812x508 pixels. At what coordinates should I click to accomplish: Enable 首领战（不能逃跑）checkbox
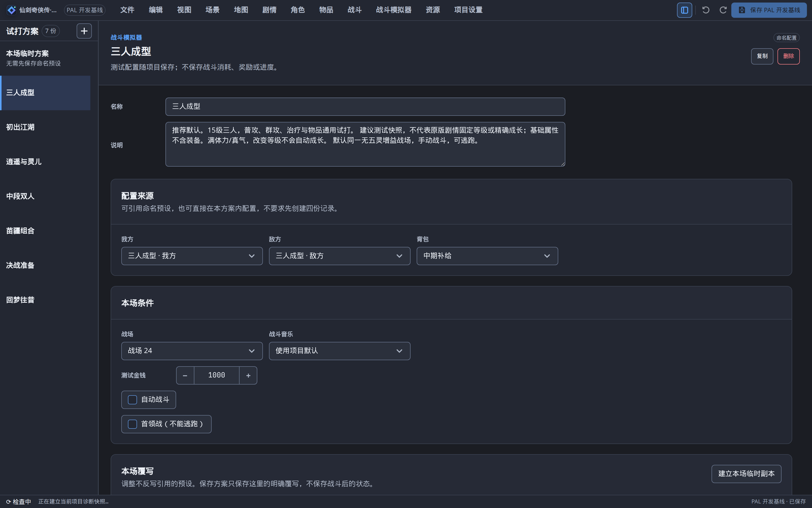132,424
